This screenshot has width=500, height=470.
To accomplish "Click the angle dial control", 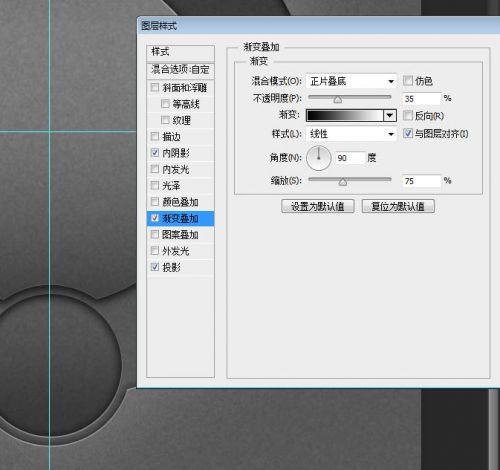I will point(318,158).
